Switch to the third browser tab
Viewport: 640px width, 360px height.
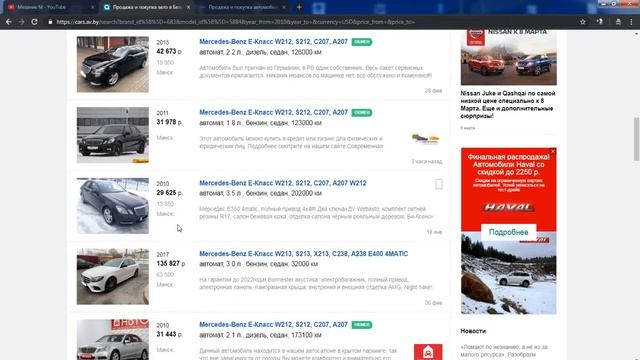[241, 7]
